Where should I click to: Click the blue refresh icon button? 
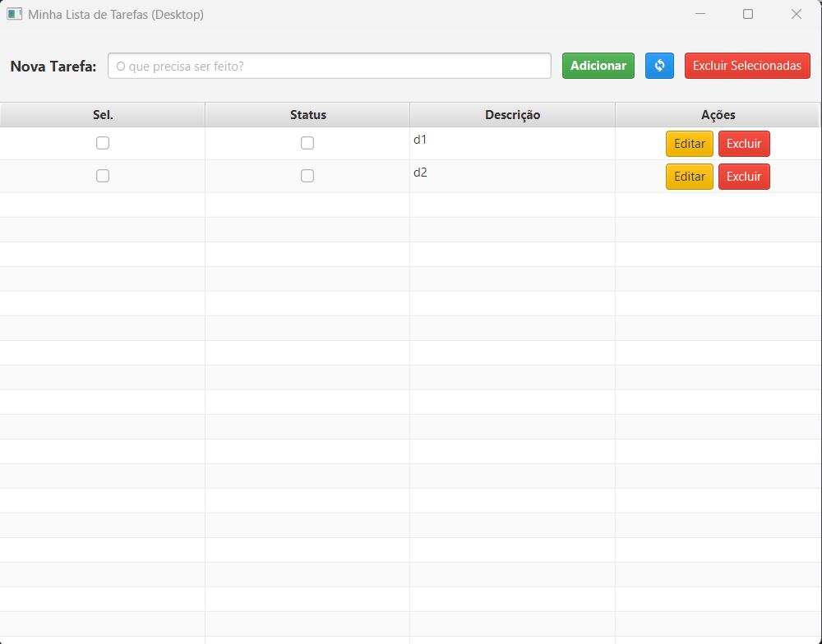[659, 66]
